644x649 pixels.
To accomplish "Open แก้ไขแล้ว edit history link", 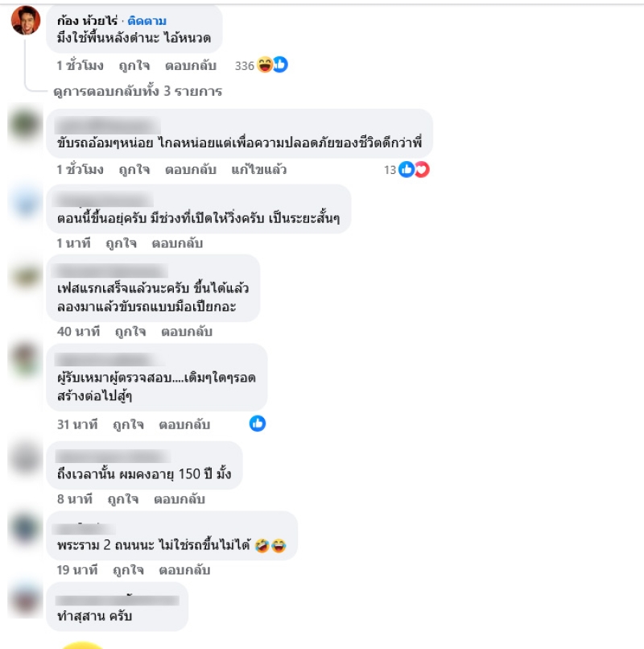I will (259, 170).
